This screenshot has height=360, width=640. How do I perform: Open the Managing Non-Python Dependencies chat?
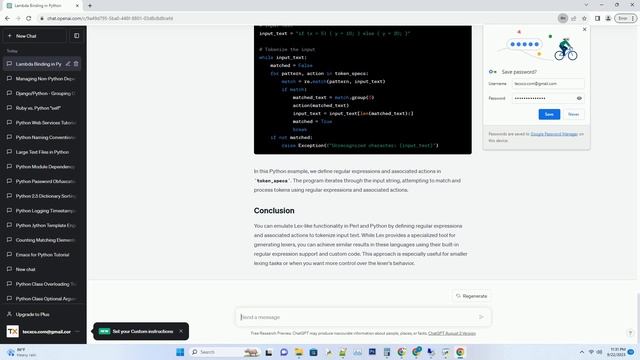click(42, 78)
